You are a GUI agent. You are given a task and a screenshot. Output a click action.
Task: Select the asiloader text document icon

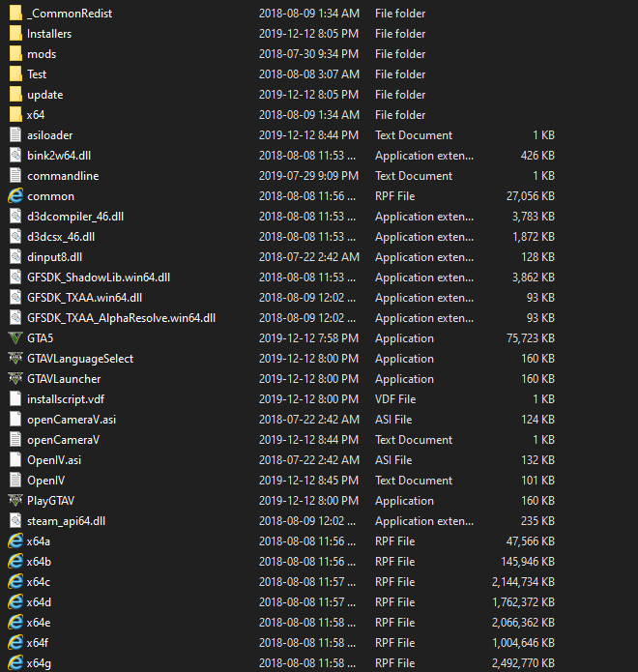click(x=15, y=135)
